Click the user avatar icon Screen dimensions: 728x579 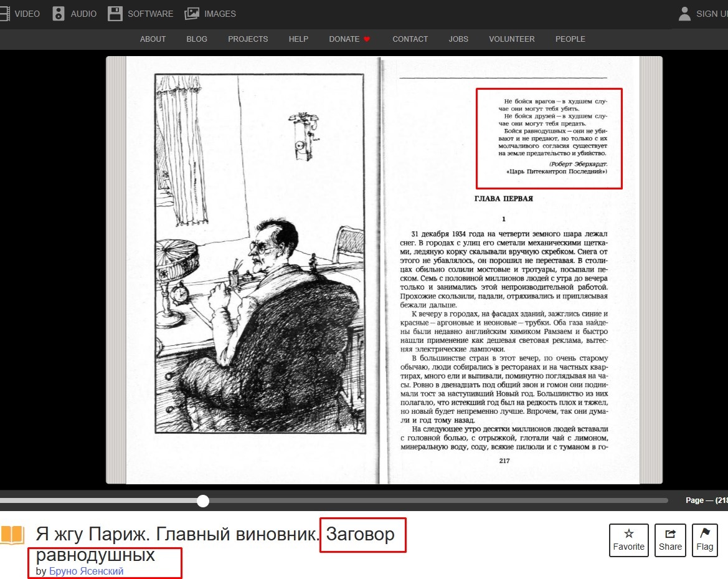[x=684, y=14]
